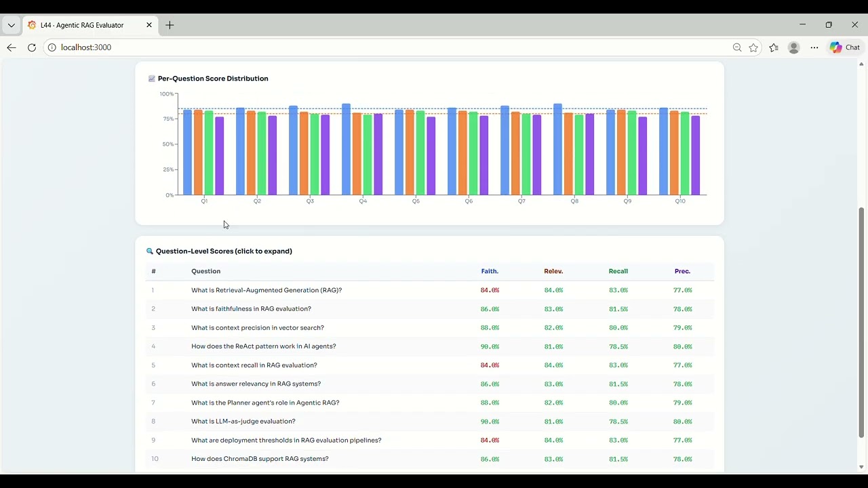Click the 81.5% recall score in row 10

[618, 459]
